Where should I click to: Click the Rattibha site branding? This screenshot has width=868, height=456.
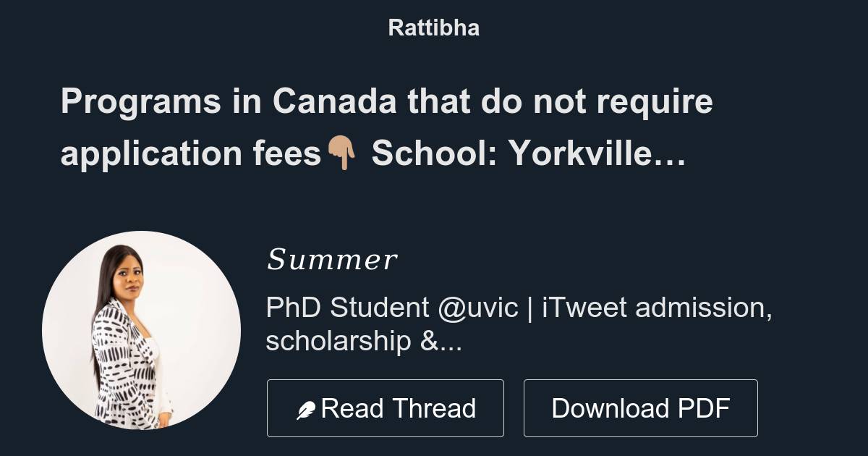pyautogui.click(x=433, y=28)
